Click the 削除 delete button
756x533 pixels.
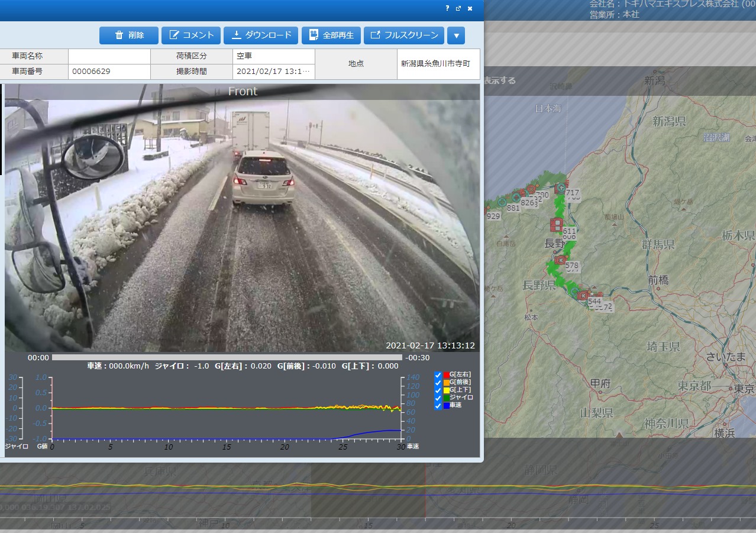click(x=129, y=35)
